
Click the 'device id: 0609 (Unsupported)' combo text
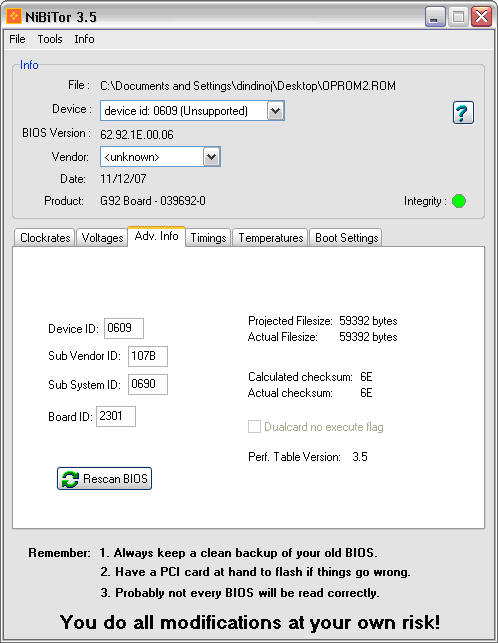[x=176, y=111]
